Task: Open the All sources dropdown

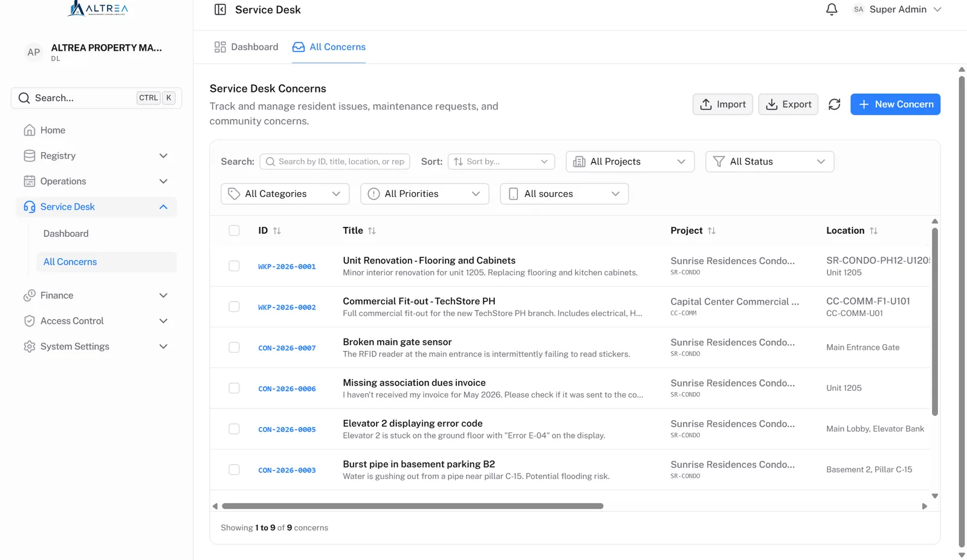Action: 564,194
